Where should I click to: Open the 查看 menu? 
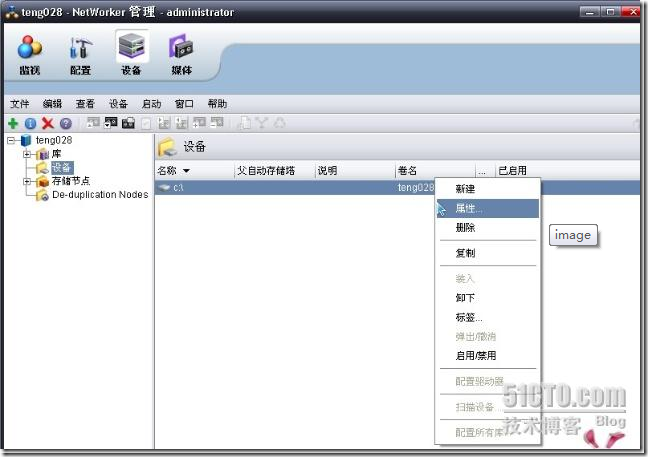(85, 104)
